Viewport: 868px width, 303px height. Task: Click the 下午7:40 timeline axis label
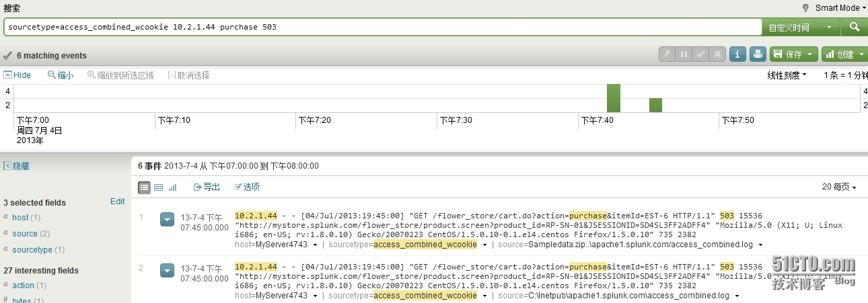pyautogui.click(x=597, y=120)
